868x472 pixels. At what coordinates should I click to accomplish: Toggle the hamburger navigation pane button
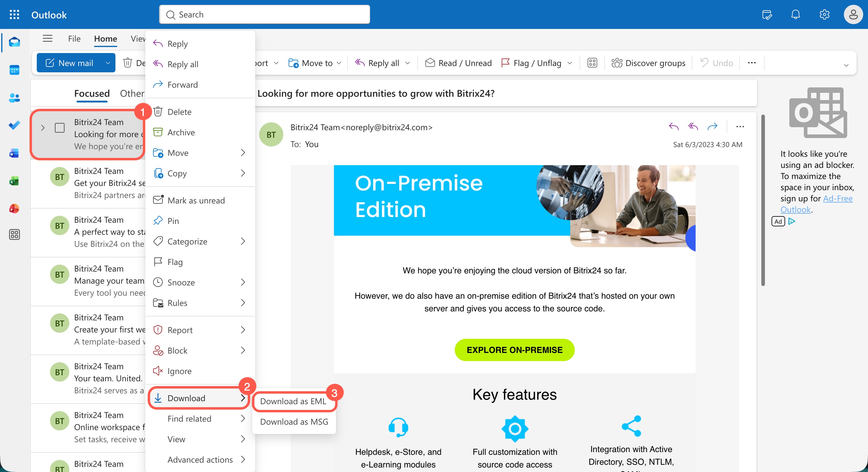pos(48,38)
